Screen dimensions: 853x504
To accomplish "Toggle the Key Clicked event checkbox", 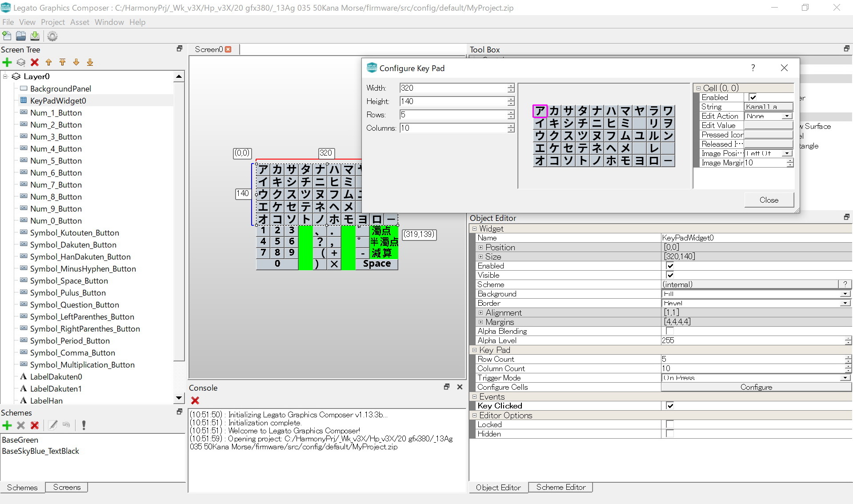I will [670, 405].
